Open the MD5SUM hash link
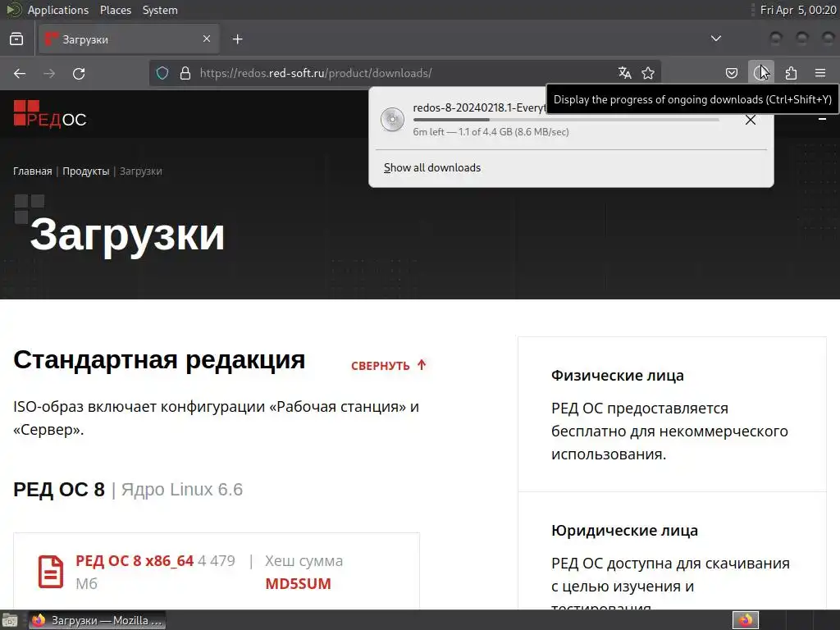 coord(298,584)
